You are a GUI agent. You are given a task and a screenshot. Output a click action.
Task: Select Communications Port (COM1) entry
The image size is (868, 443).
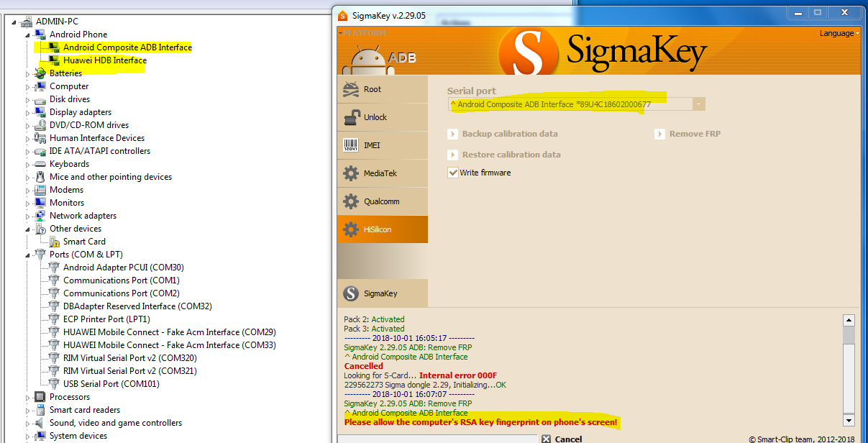pos(122,280)
